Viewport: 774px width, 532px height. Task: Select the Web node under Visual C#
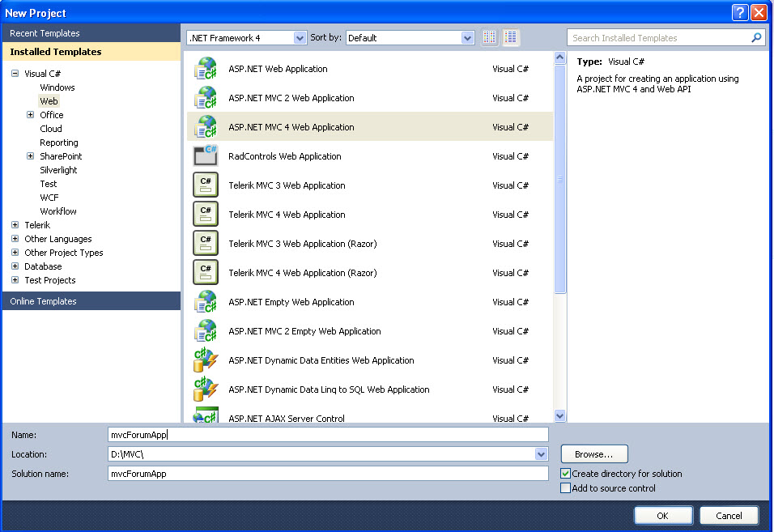(49, 100)
